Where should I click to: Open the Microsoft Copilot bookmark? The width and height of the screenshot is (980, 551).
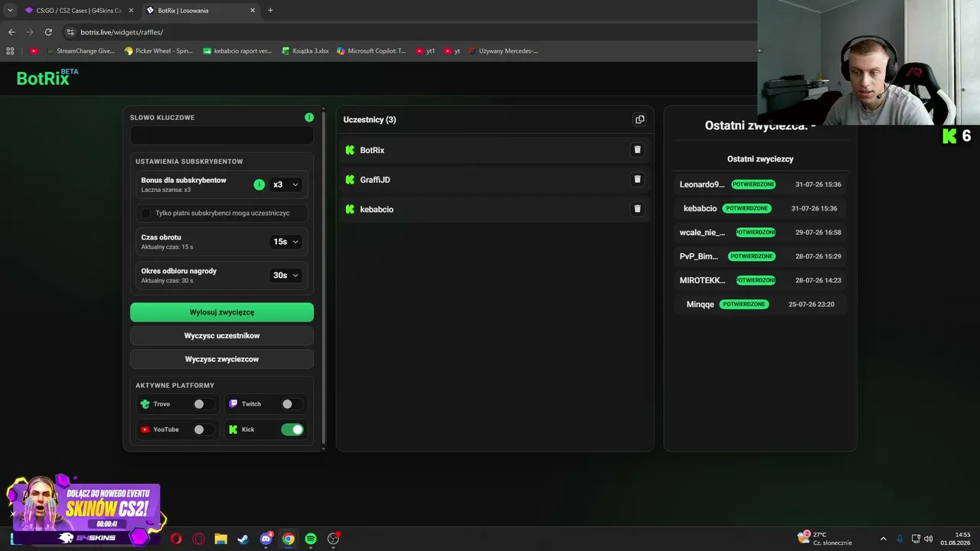click(371, 51)
